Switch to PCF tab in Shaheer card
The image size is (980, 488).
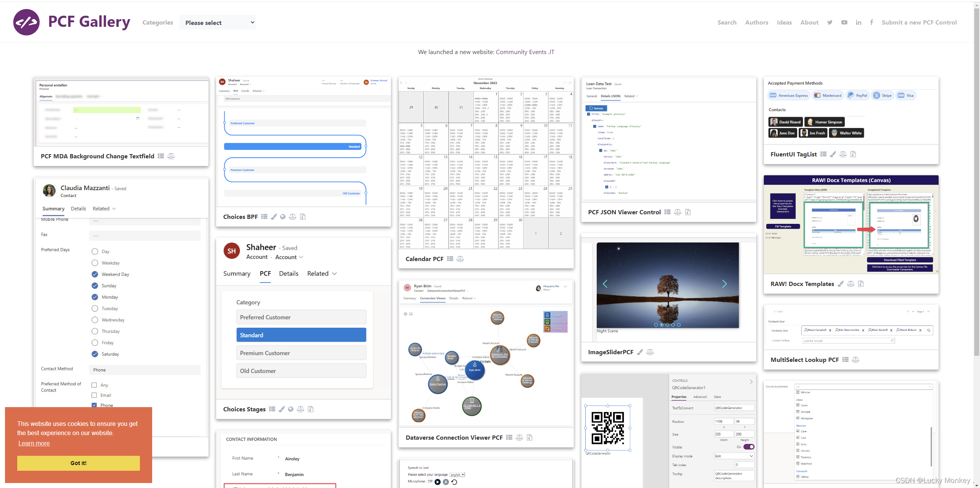point(265,273)
